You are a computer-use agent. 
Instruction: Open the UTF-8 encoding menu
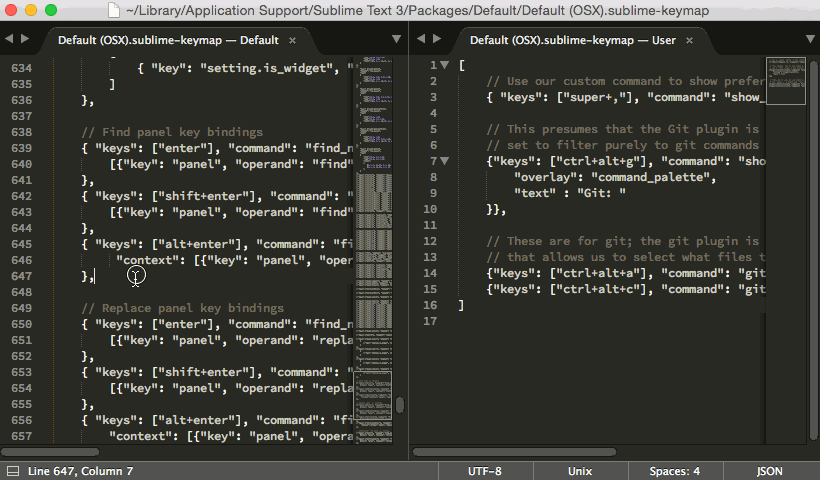[485, 471]
